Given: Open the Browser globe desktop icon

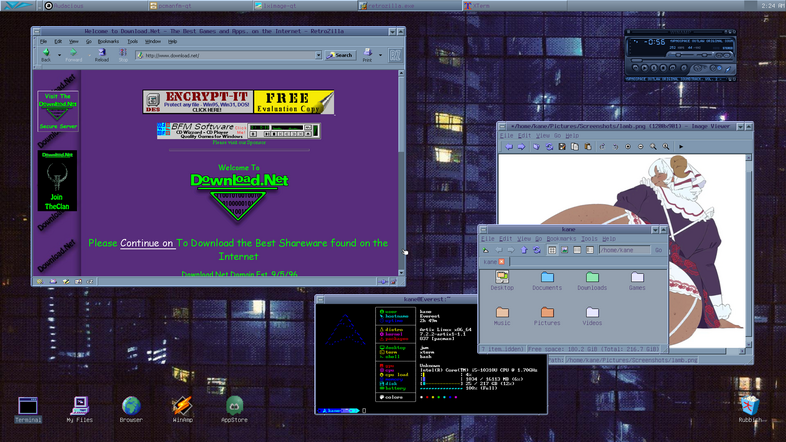Looking at the screenshot, I should coord(131,409).
